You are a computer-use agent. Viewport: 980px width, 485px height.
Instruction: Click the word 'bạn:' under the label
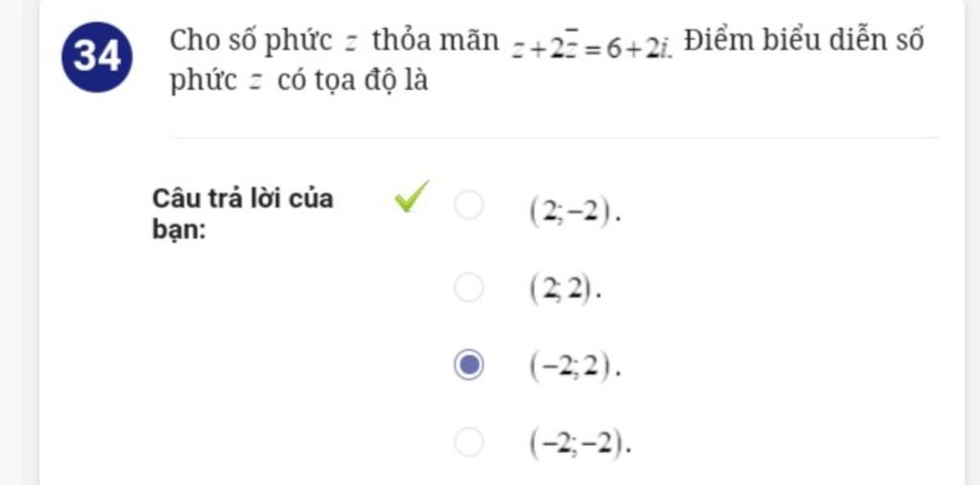pos(179,231)
